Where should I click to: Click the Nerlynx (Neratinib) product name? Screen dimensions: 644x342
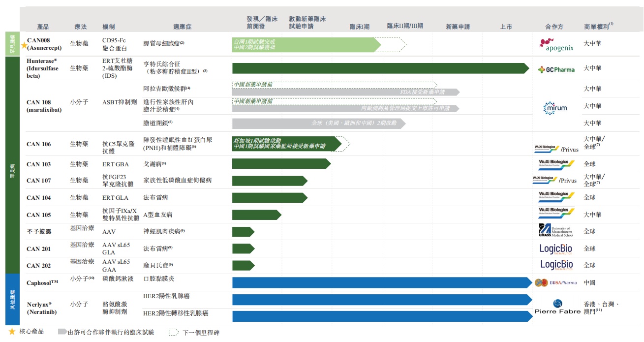(42, 308)
